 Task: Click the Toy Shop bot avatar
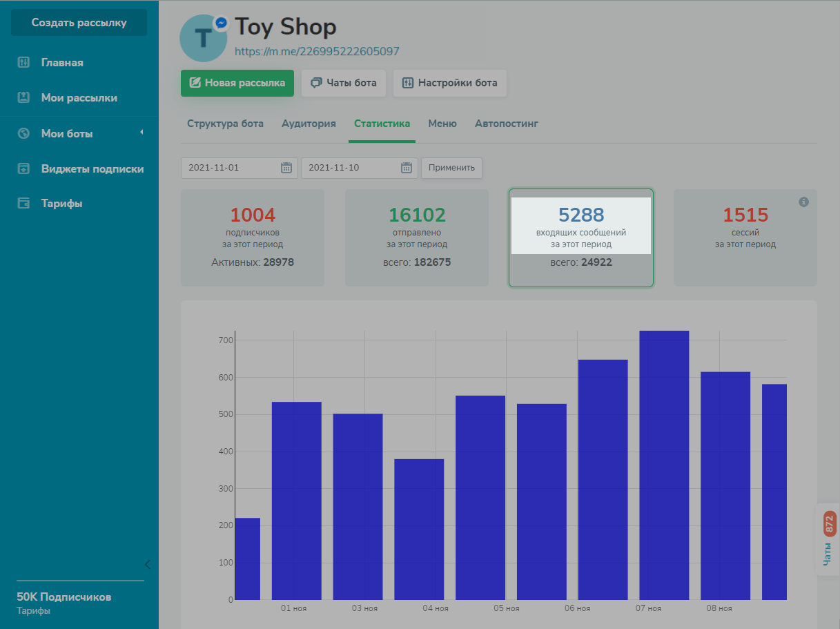pos(203,38)
